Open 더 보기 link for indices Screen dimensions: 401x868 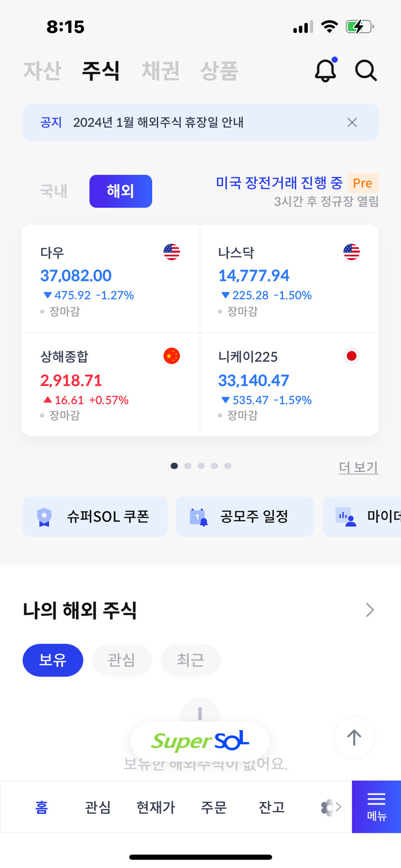tap(358, 467)
